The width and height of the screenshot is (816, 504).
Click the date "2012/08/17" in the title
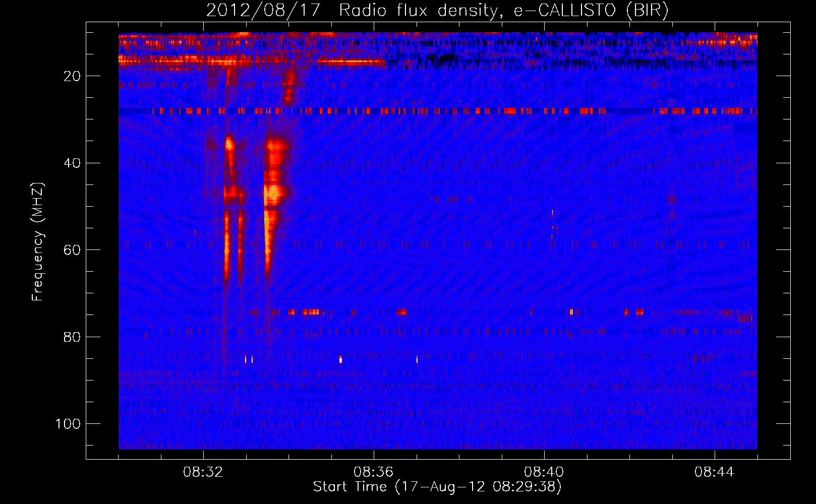tap(263, 10)
